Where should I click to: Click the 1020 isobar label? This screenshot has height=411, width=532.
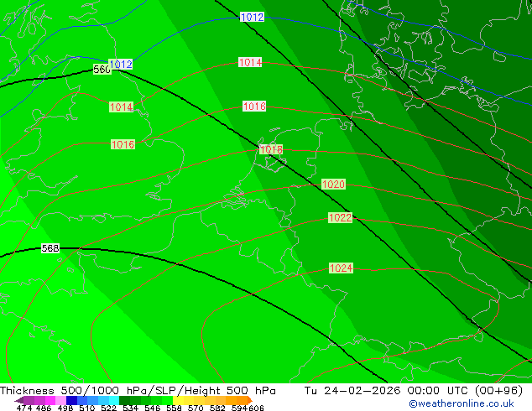point(333,185)
